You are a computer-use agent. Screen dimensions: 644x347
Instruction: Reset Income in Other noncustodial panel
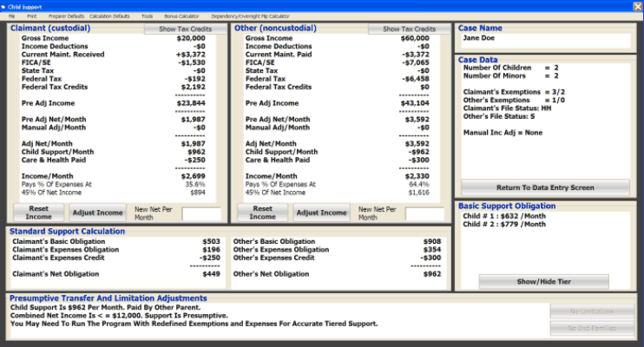tap(263, 213)
